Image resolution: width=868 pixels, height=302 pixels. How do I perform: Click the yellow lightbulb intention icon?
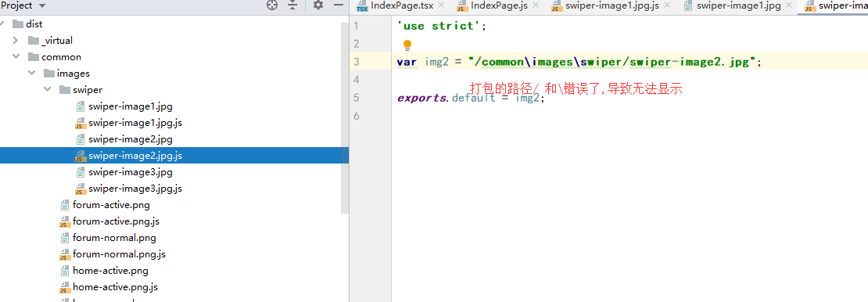tap(407, 45)
